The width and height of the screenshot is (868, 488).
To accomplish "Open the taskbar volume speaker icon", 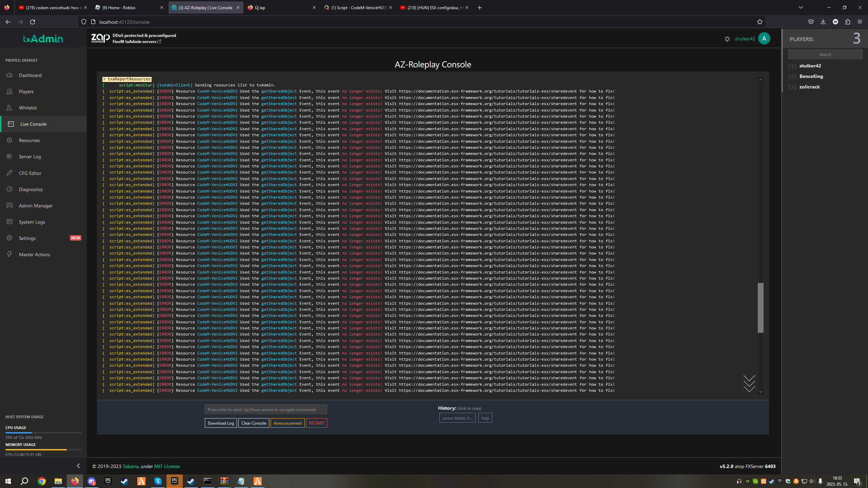I will 812,481.
